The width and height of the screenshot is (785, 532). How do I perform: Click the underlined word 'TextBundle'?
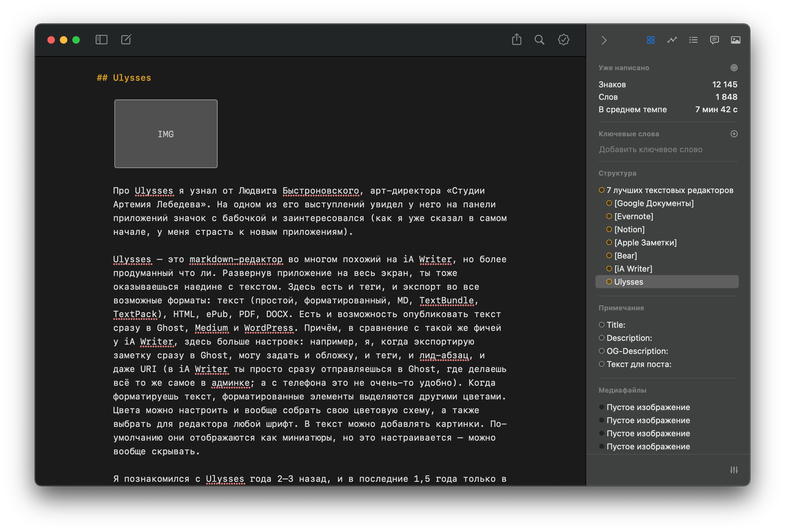tap(446, 301)
